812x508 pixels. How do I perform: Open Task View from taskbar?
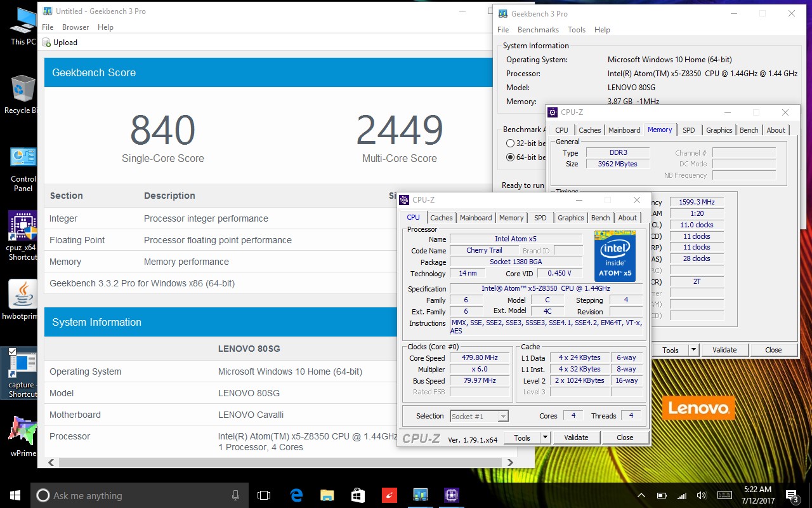pos(264,495)
